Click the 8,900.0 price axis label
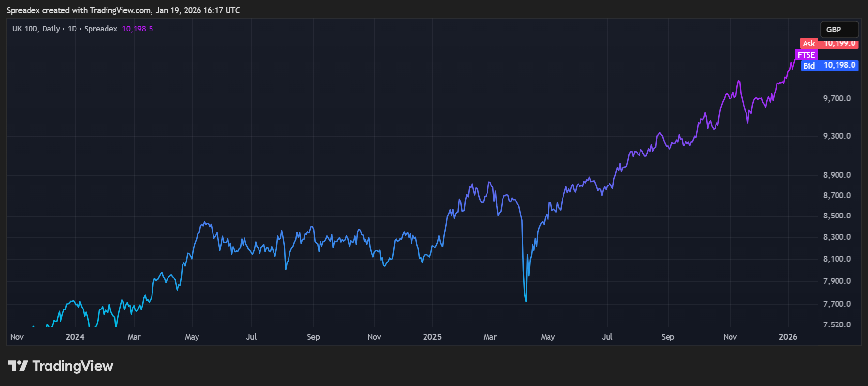The width and height of the screenshot is (868, 386). pos(837,175)
